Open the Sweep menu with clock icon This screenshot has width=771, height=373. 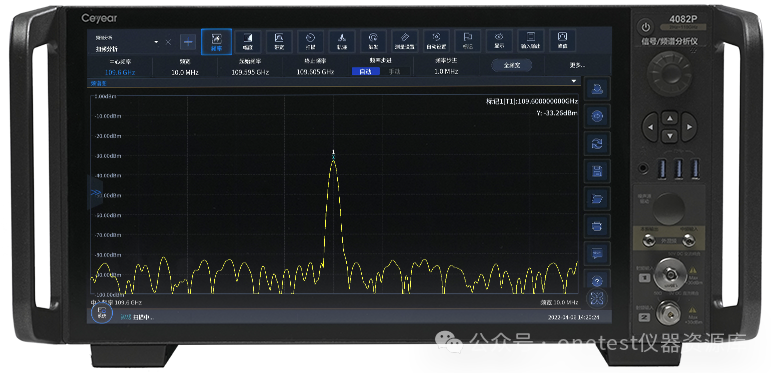(310, 41)
